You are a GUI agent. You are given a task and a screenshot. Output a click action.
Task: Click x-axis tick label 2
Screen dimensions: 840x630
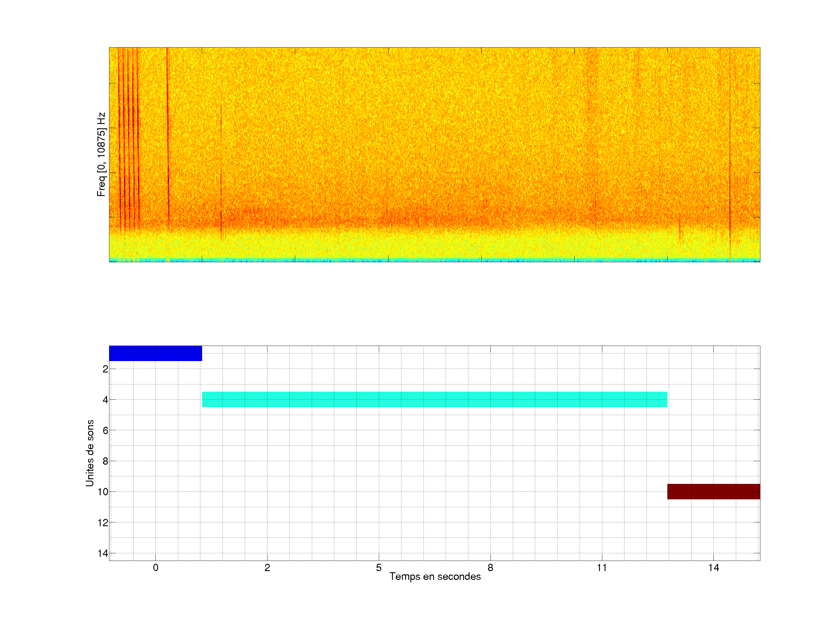[x=267, y=568]
